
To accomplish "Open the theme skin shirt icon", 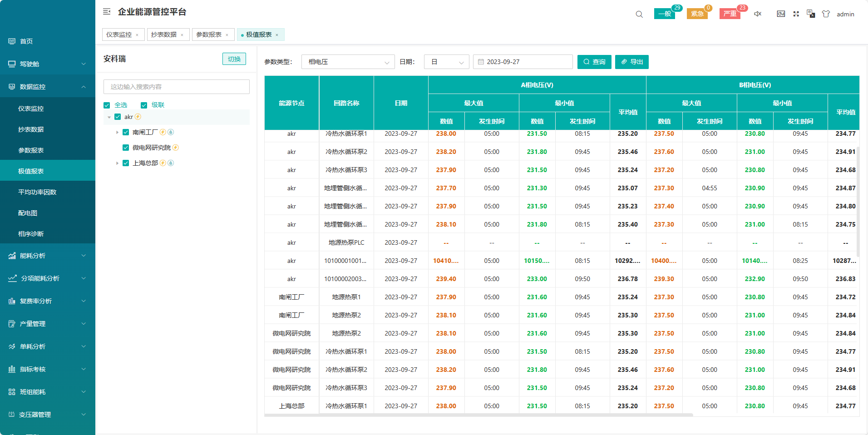I will pyautogui.click(x=826, y=14).
